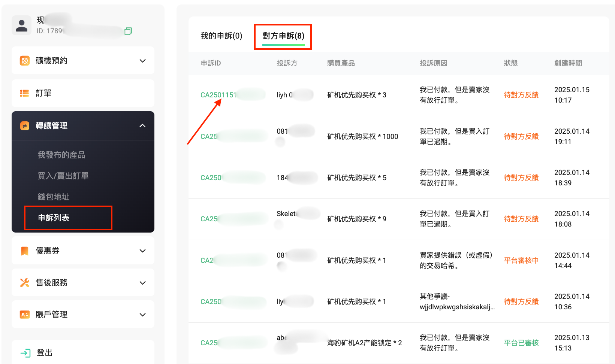Click 登出 to log out

45,353
